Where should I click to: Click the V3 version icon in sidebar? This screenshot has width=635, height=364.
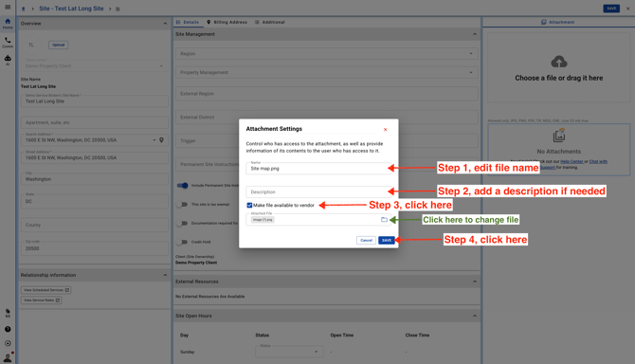click(x=8, y=313)
